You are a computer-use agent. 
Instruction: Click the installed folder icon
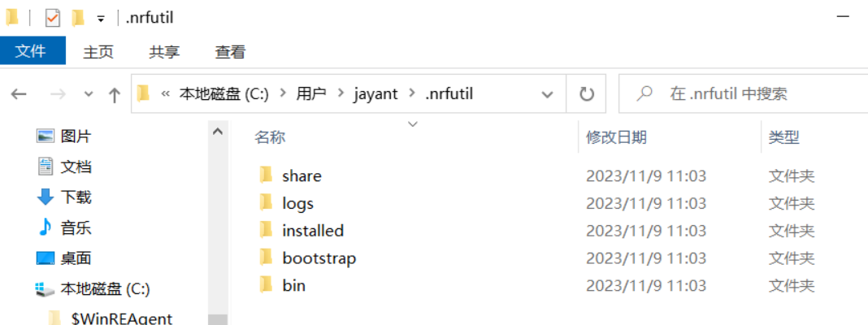tap(267, 230)
